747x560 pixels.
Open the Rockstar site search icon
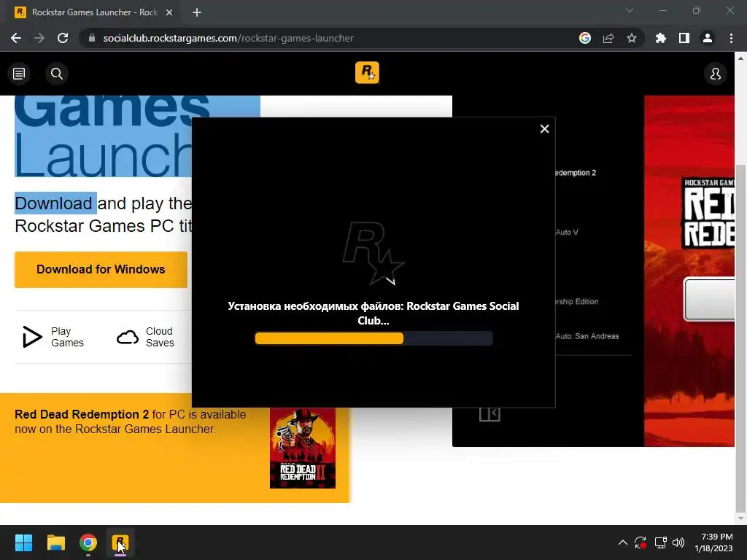(57, 74)
